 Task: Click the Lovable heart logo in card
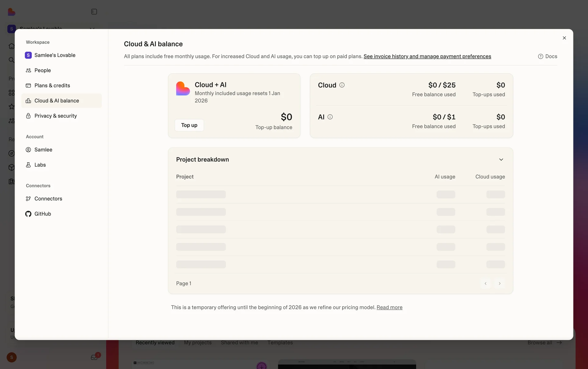coord(183,88)
